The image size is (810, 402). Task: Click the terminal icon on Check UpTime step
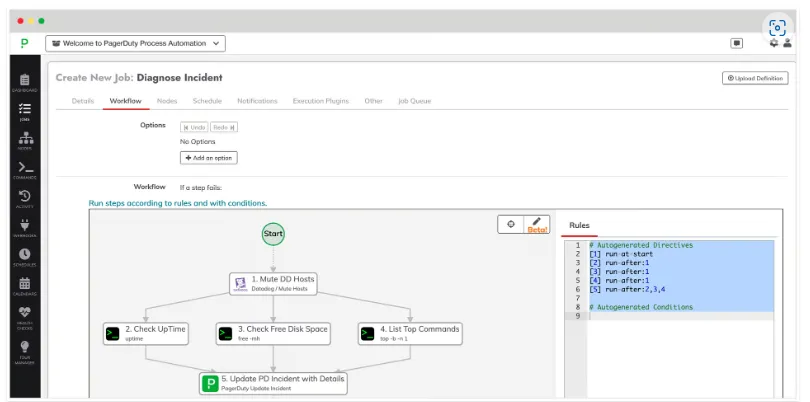pos(113,334)
